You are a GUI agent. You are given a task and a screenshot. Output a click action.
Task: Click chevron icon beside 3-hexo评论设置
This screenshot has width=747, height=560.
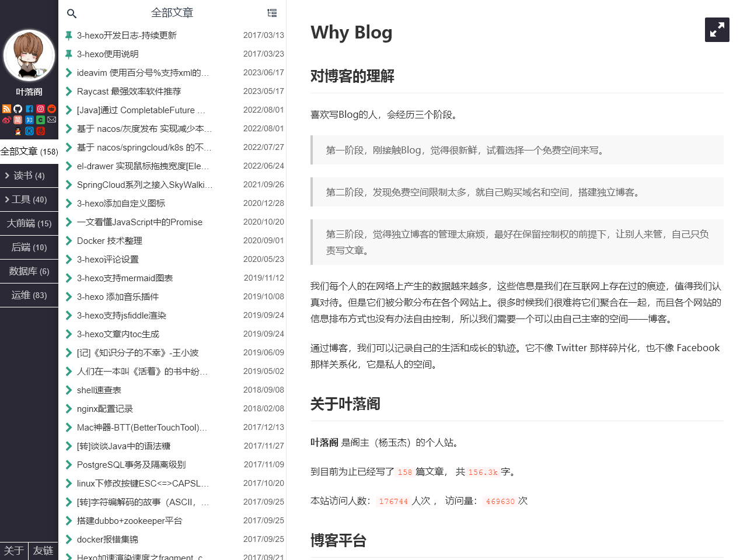point(69,260)
